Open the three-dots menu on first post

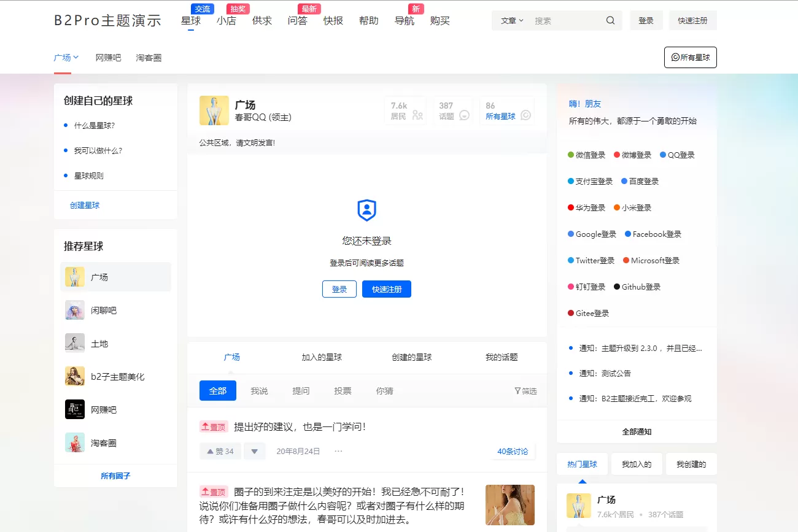tap(338, 451)
